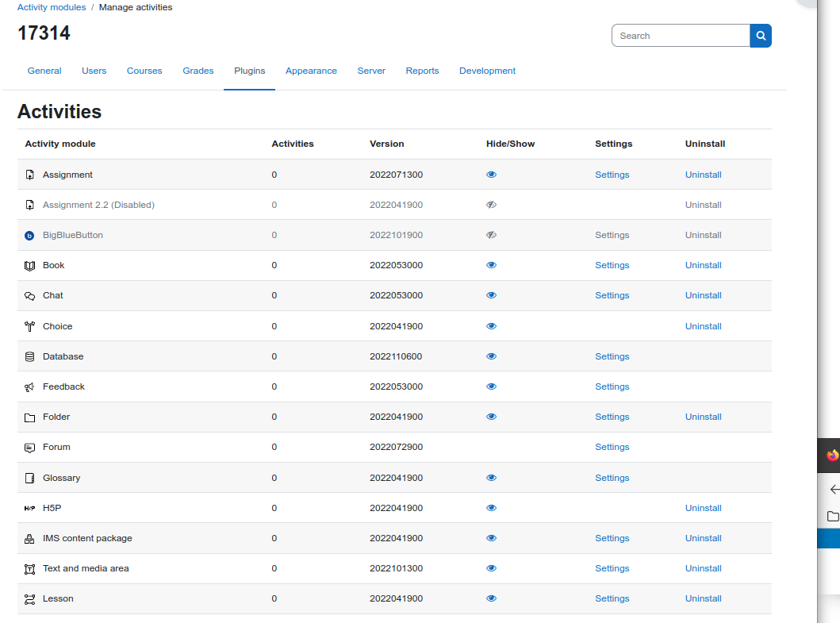The image size is (840, 623).
Task: Uninstall the Choice module
Action: (x=703, y=326)
